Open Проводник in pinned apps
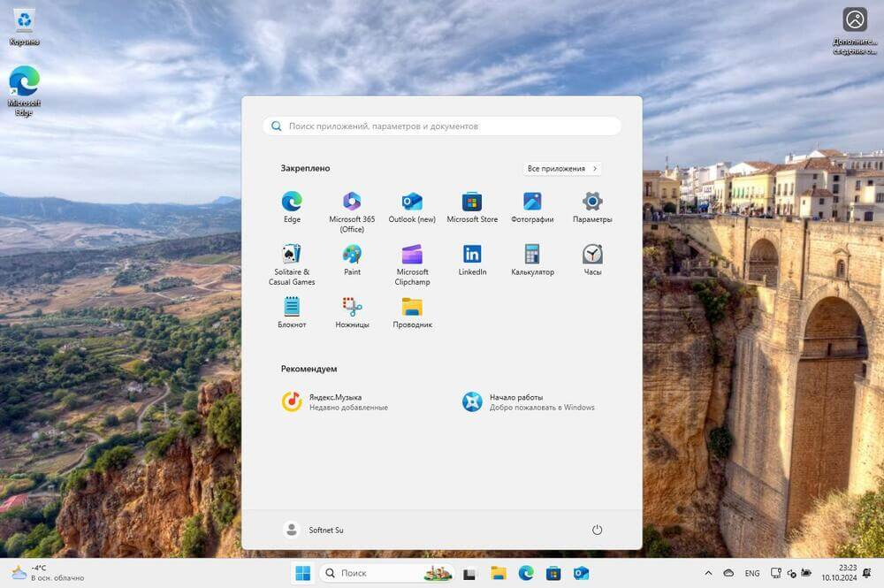884x588 pixels. pos(412,313)
